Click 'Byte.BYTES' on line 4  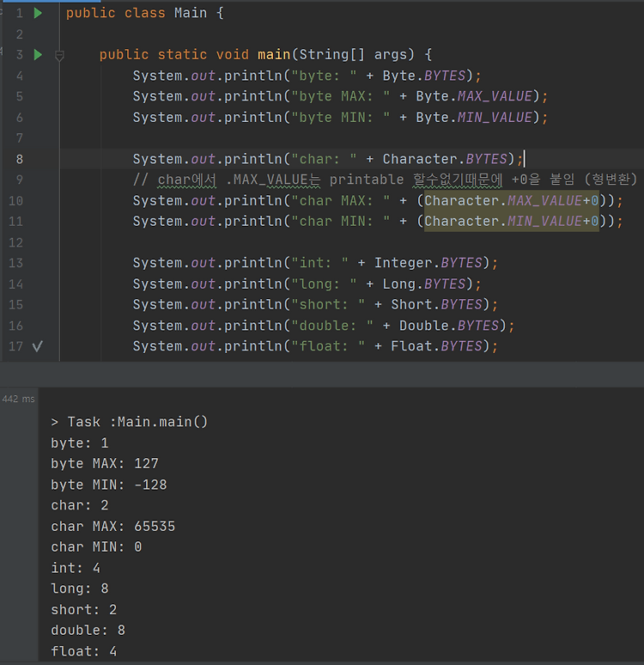(424, 76)
